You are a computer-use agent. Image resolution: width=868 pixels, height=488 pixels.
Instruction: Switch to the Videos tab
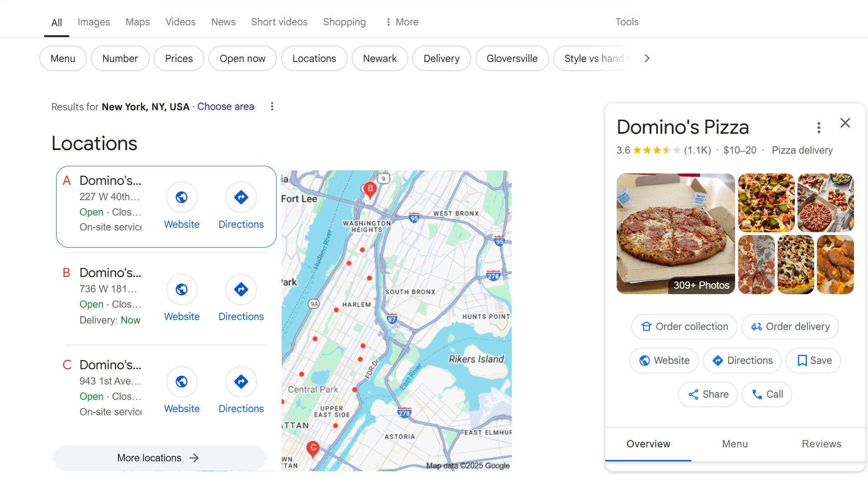(x=180, y=22)
